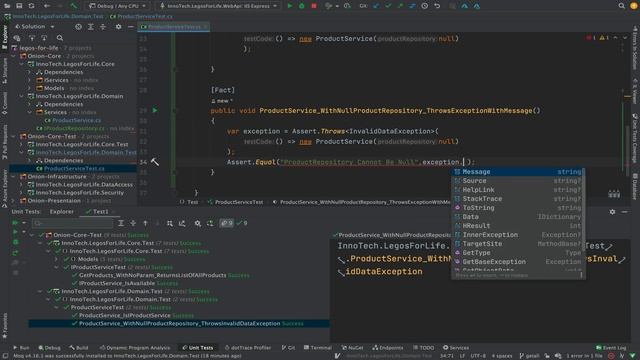Click the Back navigation arrow
Viewport: 640px width, 360px height.
(x=47, y=6)
